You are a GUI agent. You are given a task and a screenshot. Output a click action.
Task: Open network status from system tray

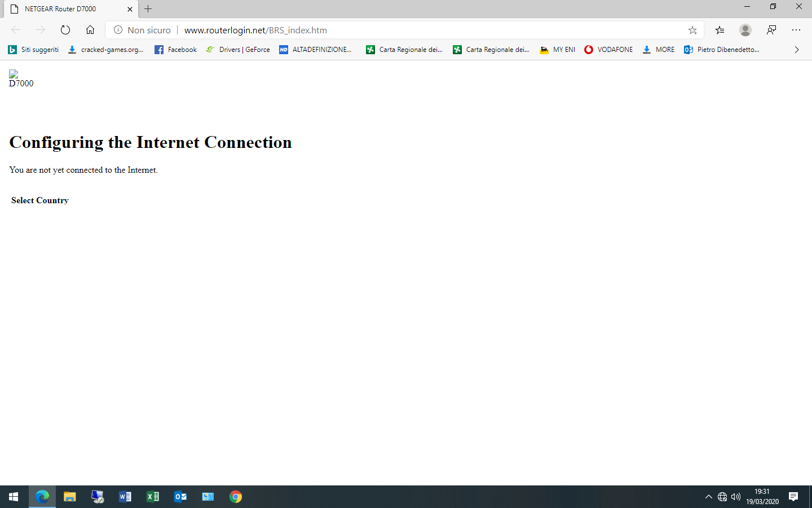[722, 497]
